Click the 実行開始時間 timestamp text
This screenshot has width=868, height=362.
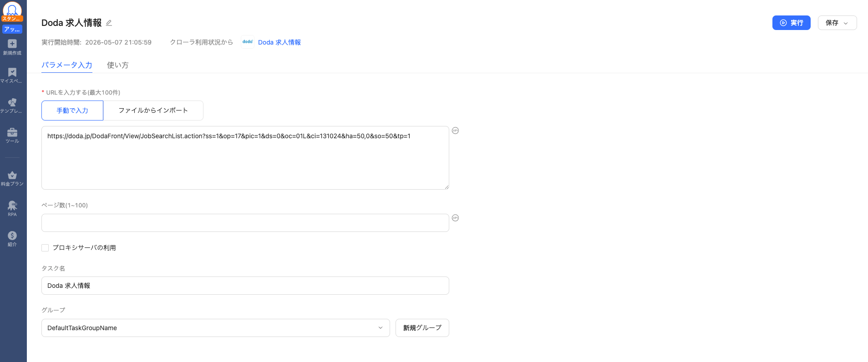pyautogui.click(x=96, y=42)
